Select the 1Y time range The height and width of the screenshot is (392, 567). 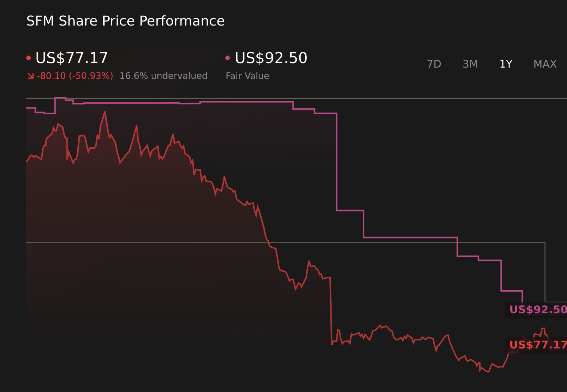point(506,64)
